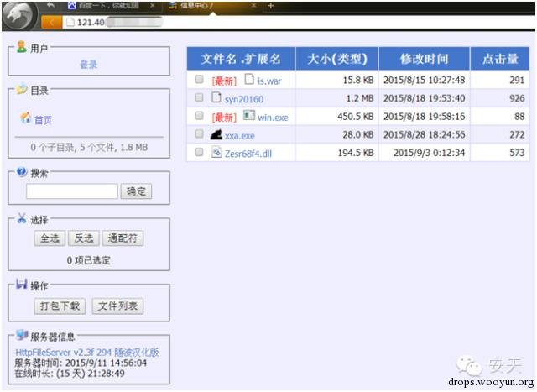This screenshot has height=392, width=537.
Task: Click the orange browser navigation button
Action: point(50,22)
